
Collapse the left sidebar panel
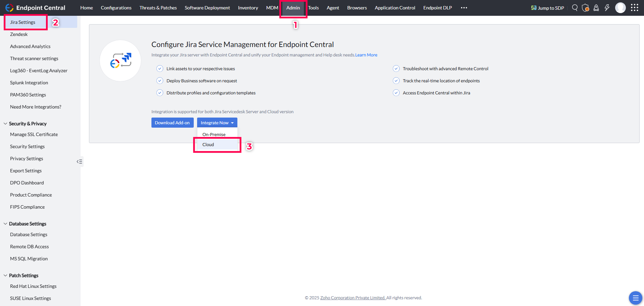79,162
